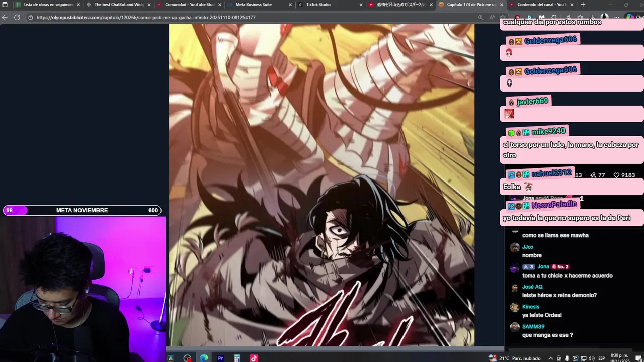Open the OBS recording app in taskbar
The height and width of the screenshot is (362, 644).
pos(187,358)
